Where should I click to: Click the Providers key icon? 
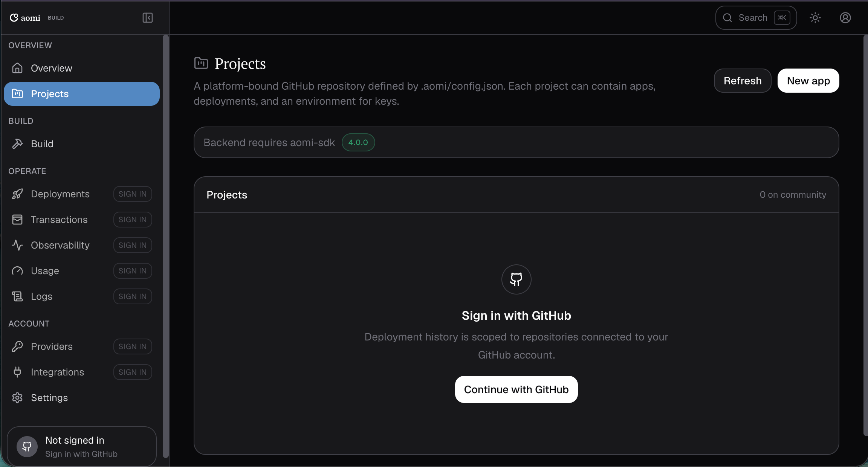tap(17, 346)
